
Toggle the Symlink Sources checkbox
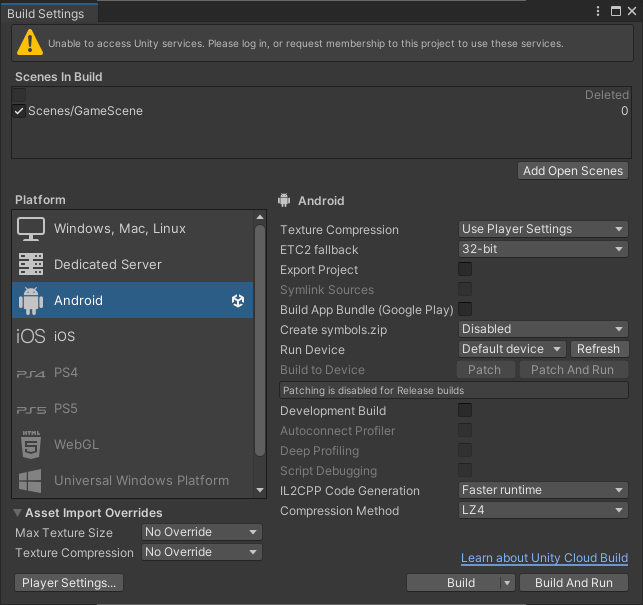465,289
